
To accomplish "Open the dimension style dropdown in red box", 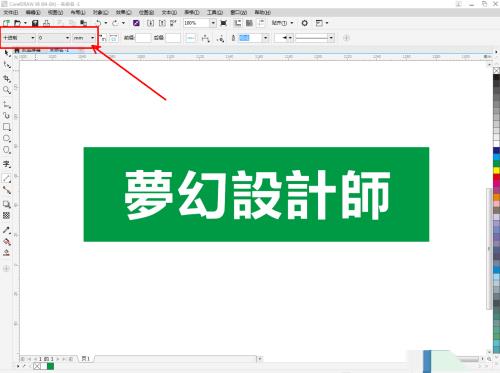I will [x=19, y=38].
